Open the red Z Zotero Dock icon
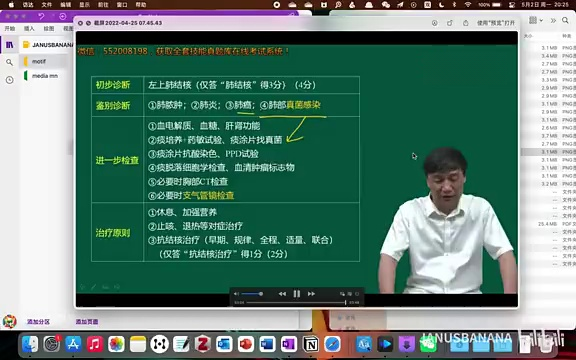576x360 pixels. (203, 344)
